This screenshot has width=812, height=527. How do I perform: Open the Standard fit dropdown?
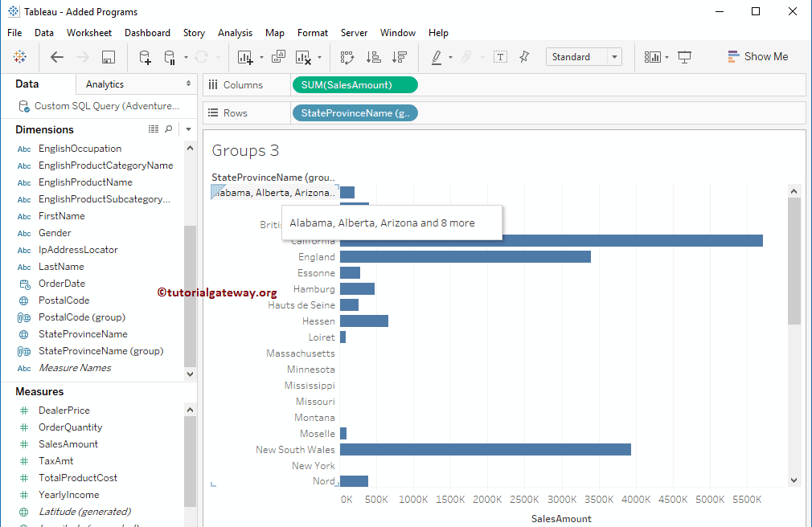(615, 57)
